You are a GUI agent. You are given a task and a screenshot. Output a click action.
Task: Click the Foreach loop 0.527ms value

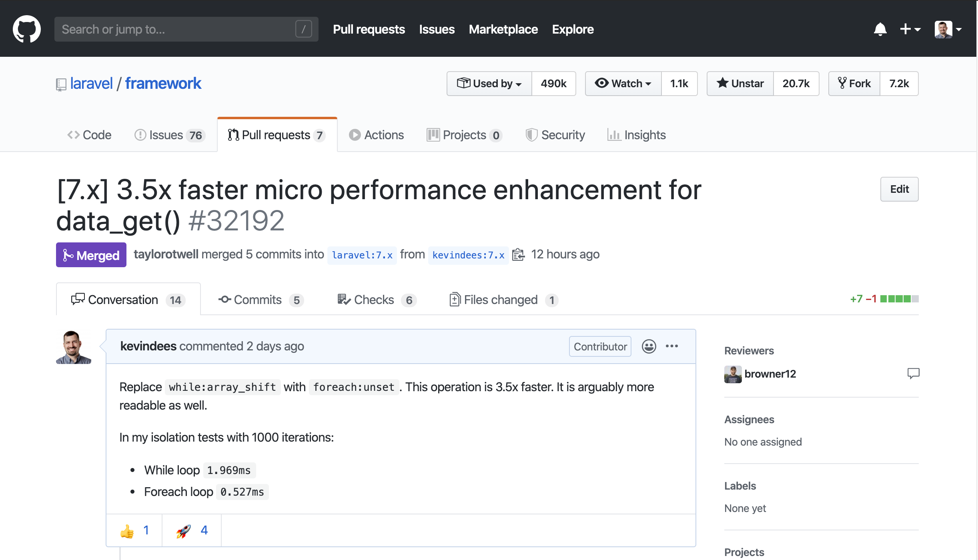click(242, 492)
